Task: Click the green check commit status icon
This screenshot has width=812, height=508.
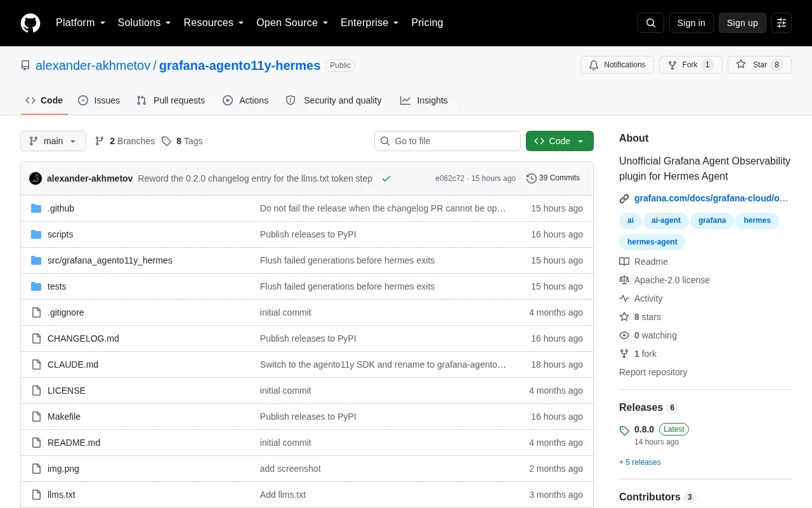Action: point(386,178)
